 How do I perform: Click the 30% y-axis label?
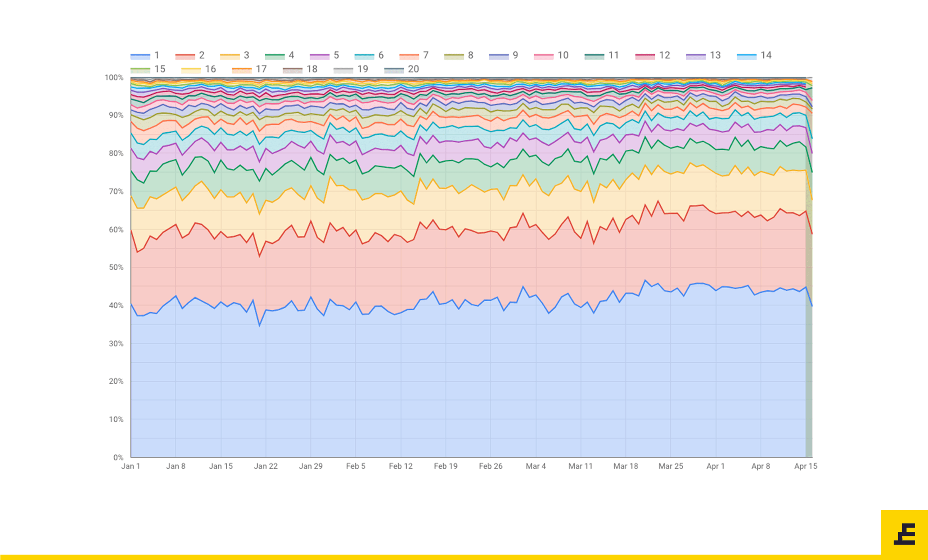point(116,344)
